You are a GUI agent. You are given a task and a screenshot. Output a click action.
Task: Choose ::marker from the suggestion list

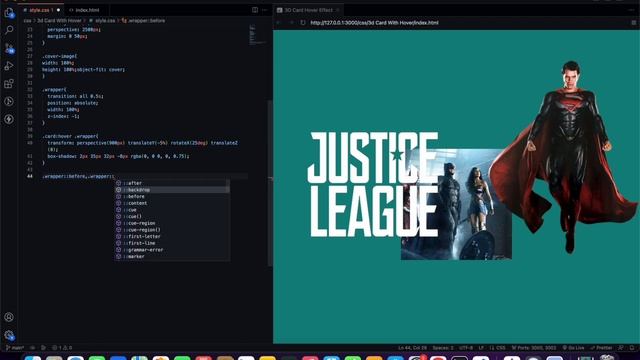point(172,256)
